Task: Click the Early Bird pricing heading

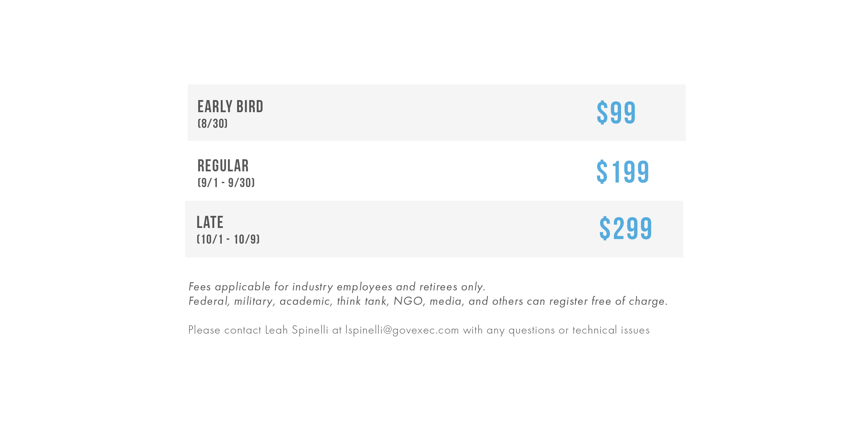Action: tap(230, 107)
